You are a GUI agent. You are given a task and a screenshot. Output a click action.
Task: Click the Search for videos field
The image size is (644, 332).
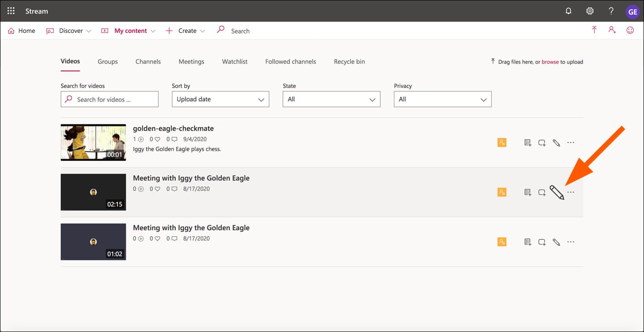point(110,99)
